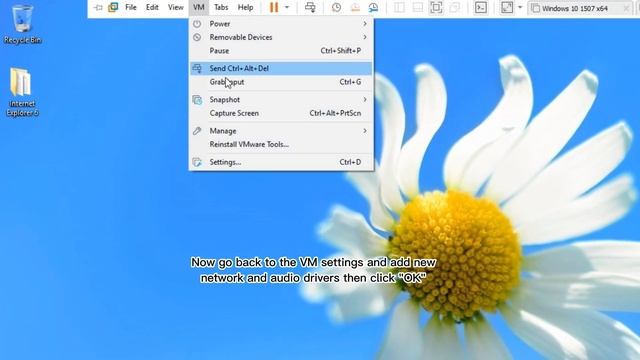Click the Settings menu item icon
Viewport: 640px width, 360px height.
197,162
